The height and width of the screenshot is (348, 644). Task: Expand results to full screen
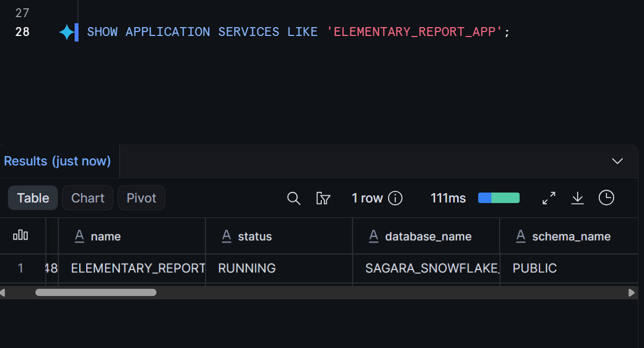click(x=549, y=198)
